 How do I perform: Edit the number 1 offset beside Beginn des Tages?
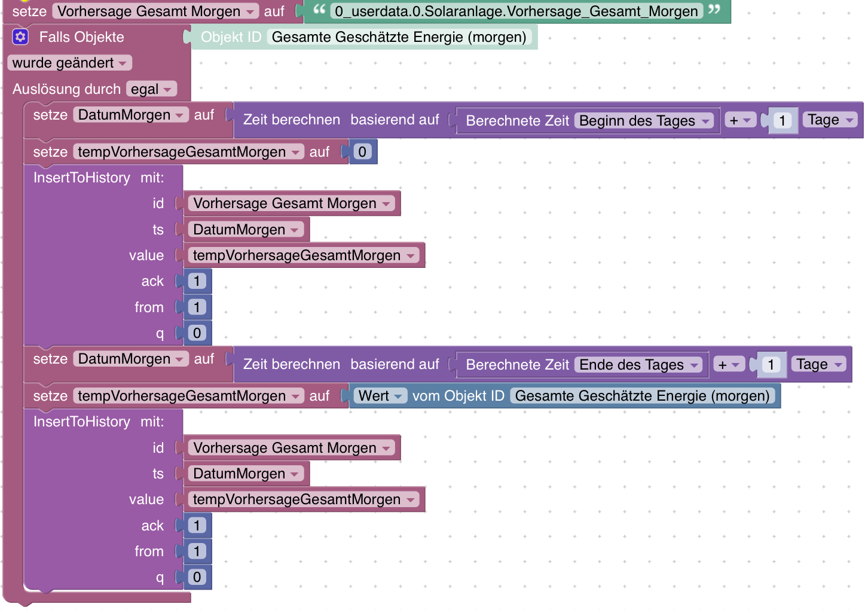click(x=782, y=121)
